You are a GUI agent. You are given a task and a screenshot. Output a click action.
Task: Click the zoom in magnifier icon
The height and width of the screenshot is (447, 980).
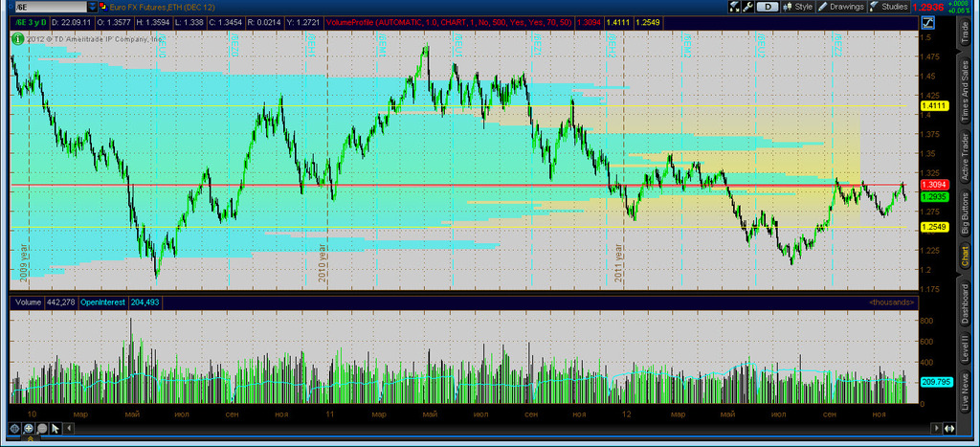(29, 428)
